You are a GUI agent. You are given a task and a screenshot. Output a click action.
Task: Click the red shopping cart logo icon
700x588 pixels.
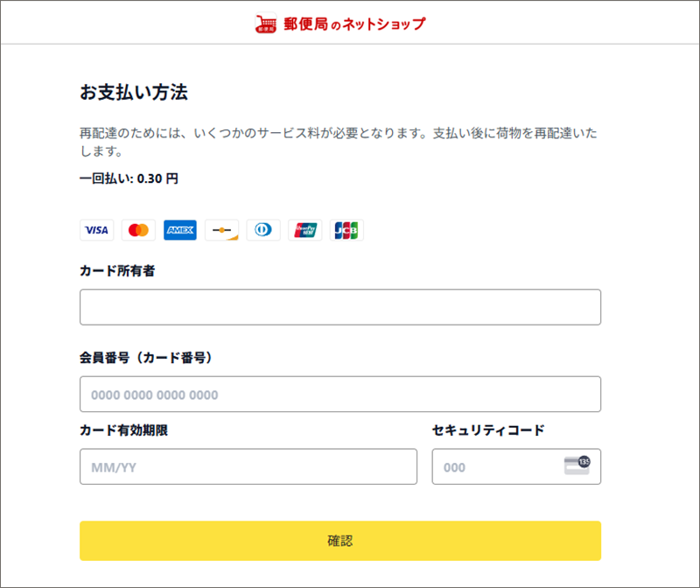[267, 24]
